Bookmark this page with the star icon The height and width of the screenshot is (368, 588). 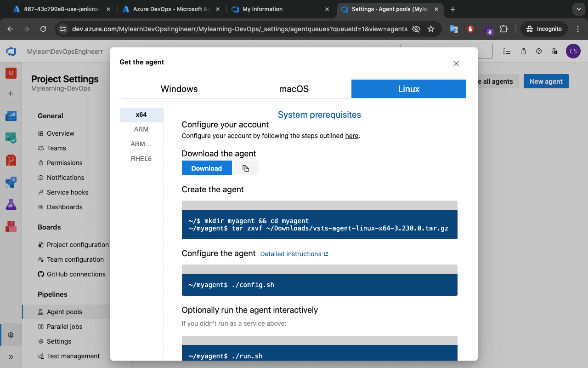tap(431, 29)
